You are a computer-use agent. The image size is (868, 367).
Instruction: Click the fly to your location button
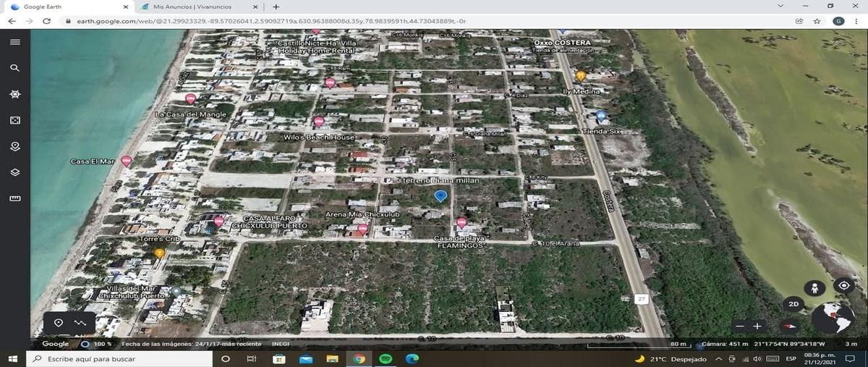tap(843, 285)
